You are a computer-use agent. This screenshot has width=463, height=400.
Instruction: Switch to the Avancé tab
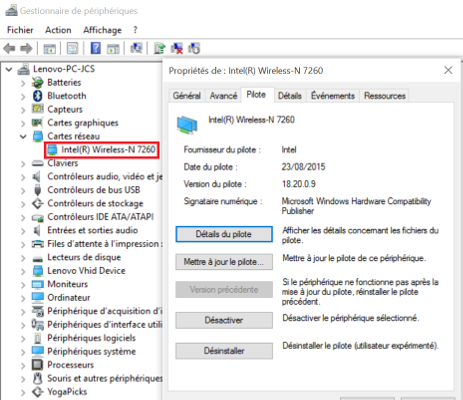pyautogui.click(x=223, y=96)
